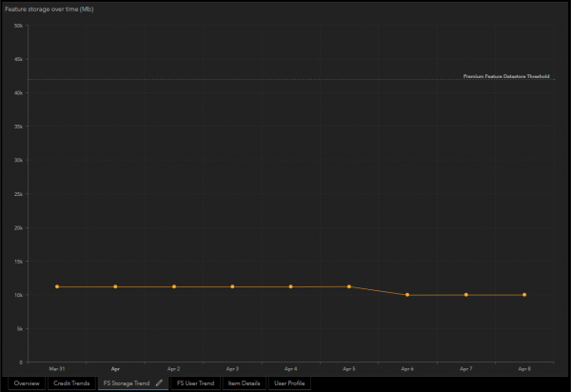The image size is (571, 392).
Task: Open the Credit Trends tab
Action: click(x=71, y=383)
